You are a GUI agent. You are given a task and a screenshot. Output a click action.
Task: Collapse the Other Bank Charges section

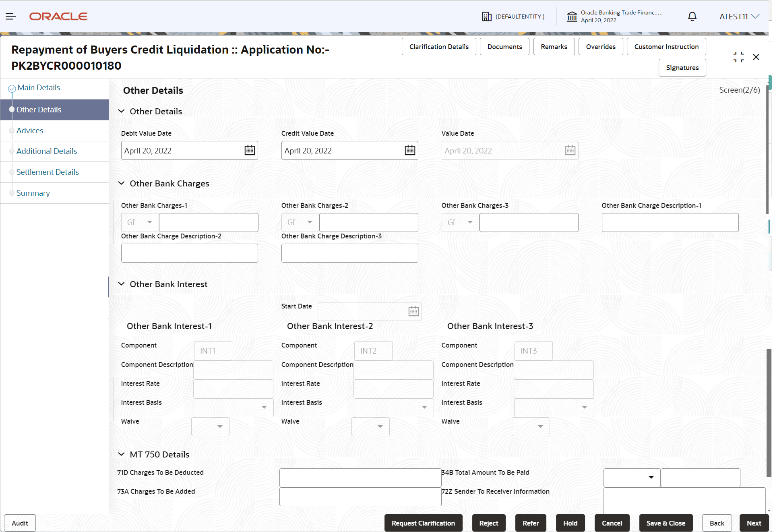[x=121, y=183]
